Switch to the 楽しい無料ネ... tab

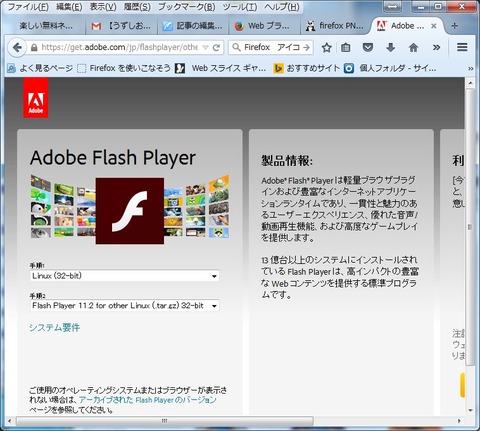[46, 26]
